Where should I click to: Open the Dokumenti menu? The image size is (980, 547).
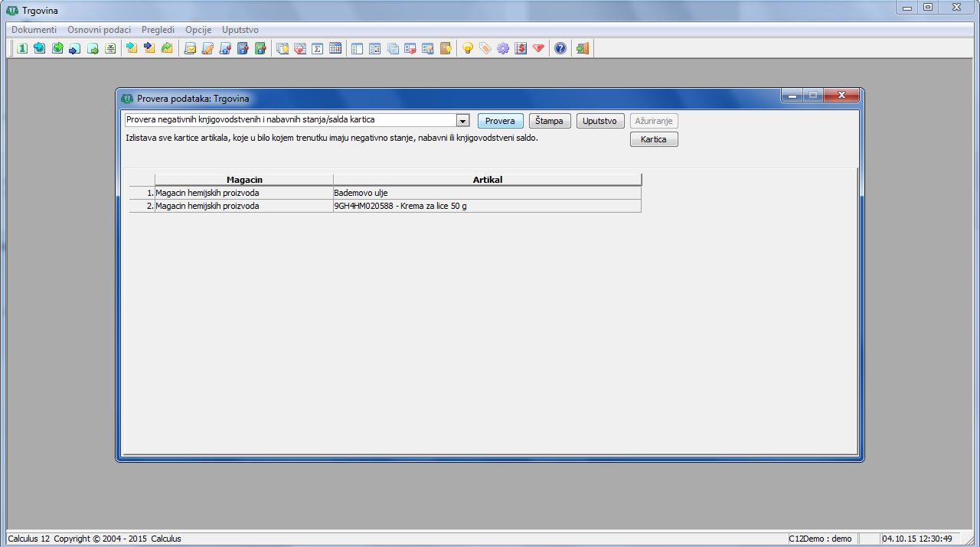(x=34, y=30)
